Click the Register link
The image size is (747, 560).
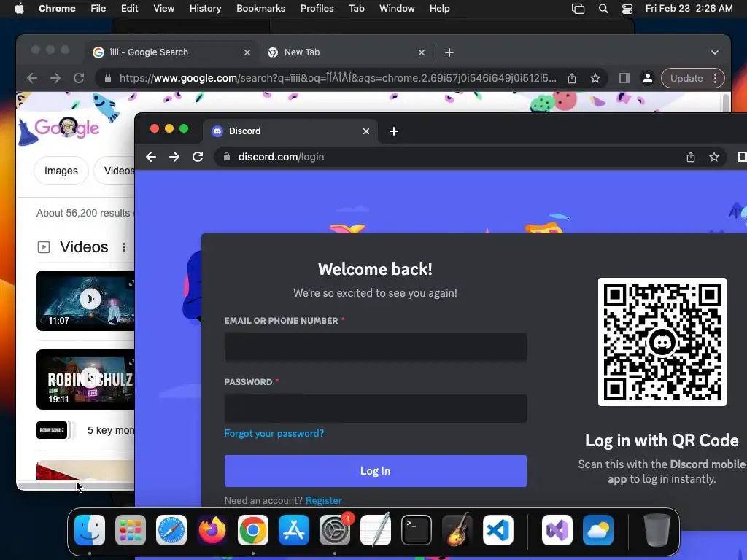pyautogui.click(x=323, y=500)
